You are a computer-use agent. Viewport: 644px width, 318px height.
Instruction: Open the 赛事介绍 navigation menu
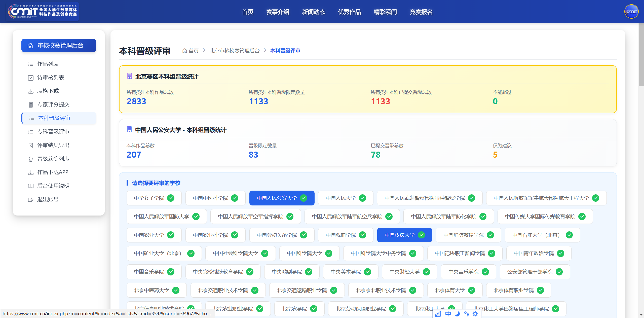[278, 12]
